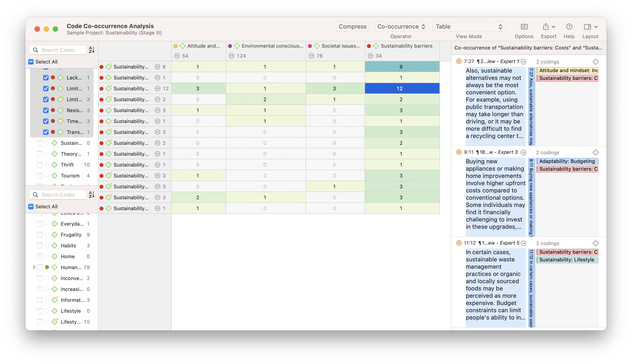Expand the Human... code group
The height and width of the screenshot is (364, 632).
pos(34,267)
